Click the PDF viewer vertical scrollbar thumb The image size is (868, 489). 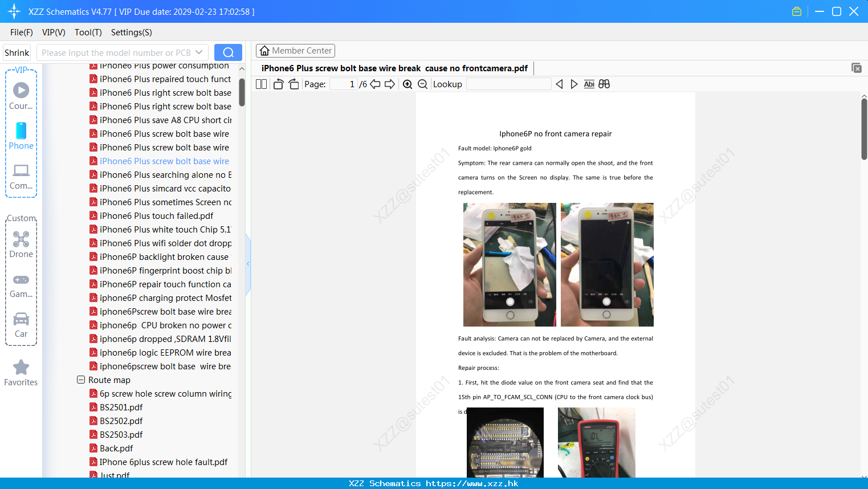pos(864,129)
